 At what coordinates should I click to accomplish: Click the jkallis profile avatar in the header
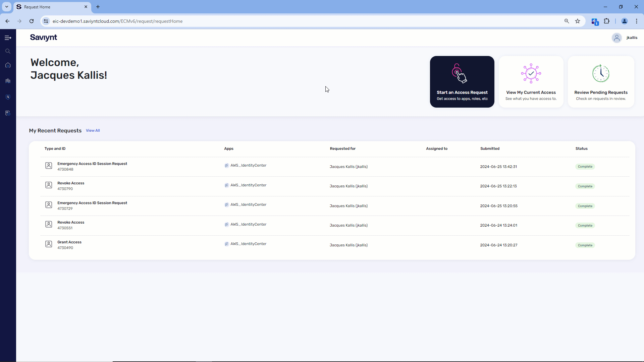[x=617, y=38]
